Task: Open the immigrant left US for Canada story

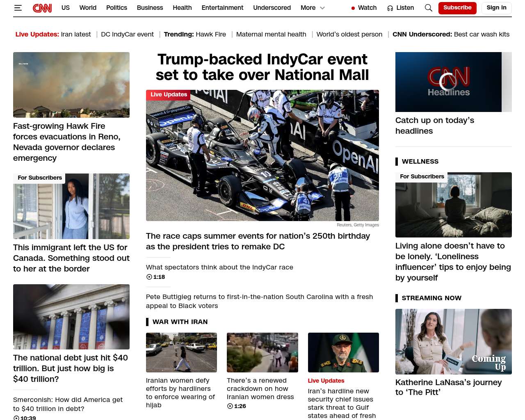Action: coord(71,258)
